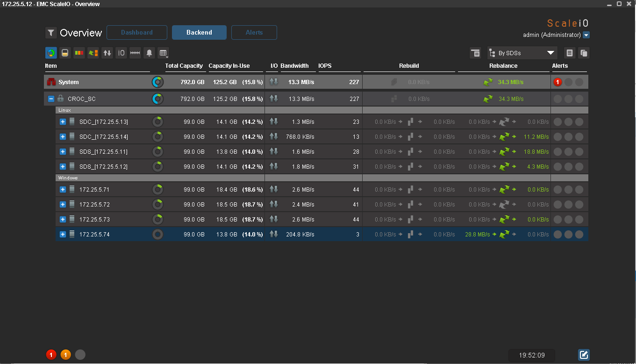Expand the 172.25.5.74 node row
The image size is (636, 364).
click(x=63, y=234)
